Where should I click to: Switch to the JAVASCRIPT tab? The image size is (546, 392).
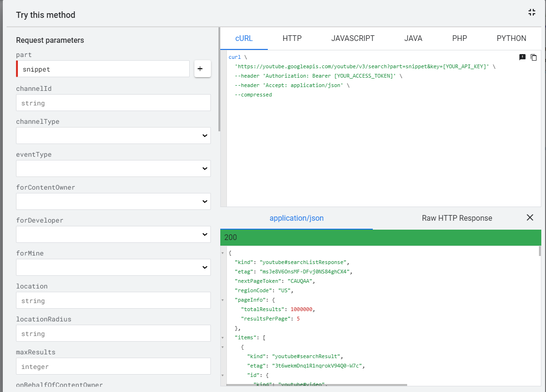(353, 38)
